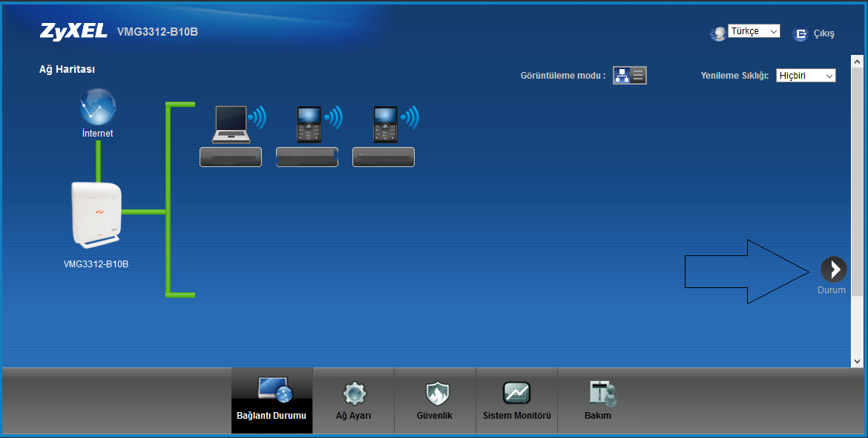Go to the Güvenlik section

click(x=435, y=400)
